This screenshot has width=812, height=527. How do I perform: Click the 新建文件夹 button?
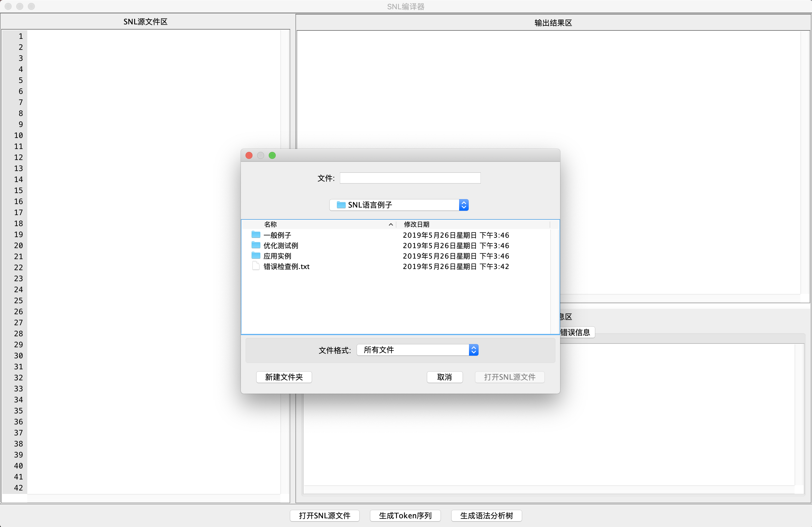pyautogui.click(x=284, y=377)
